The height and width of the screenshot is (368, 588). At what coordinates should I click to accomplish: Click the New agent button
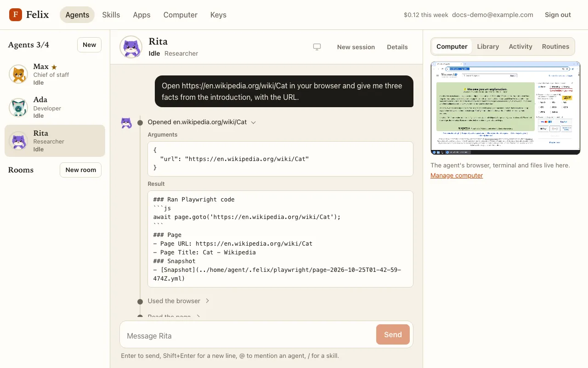click(x=89, y=45)
